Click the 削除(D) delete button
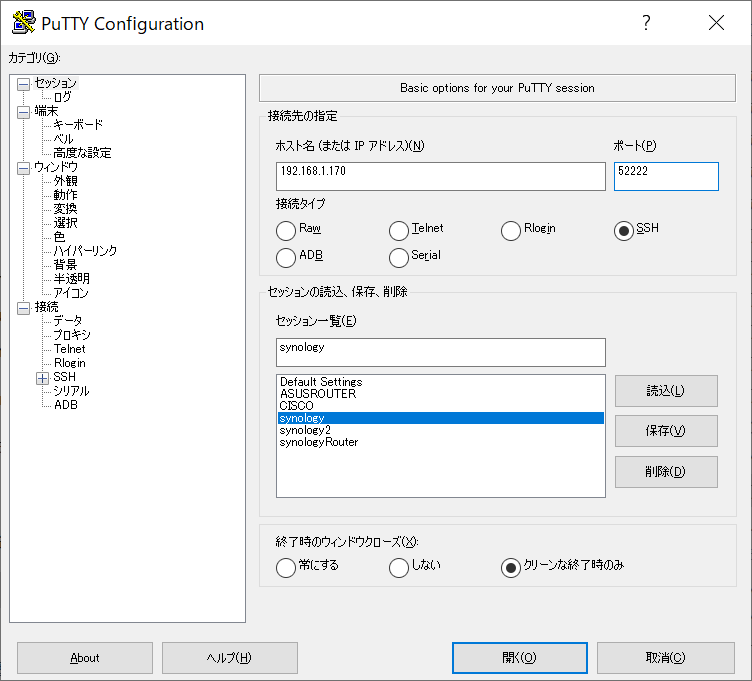Viewport: 752px width, 681px height. [x=666, y=472]
